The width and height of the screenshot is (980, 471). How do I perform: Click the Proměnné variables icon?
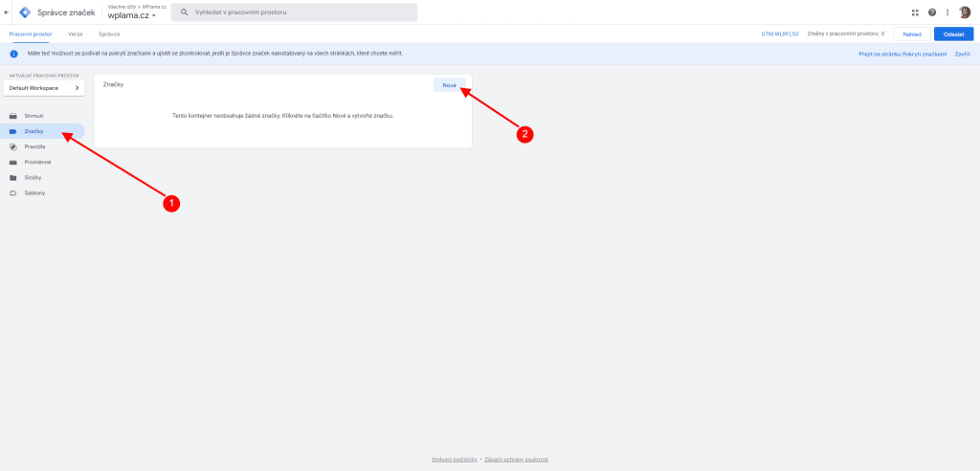tap(13, 162)
